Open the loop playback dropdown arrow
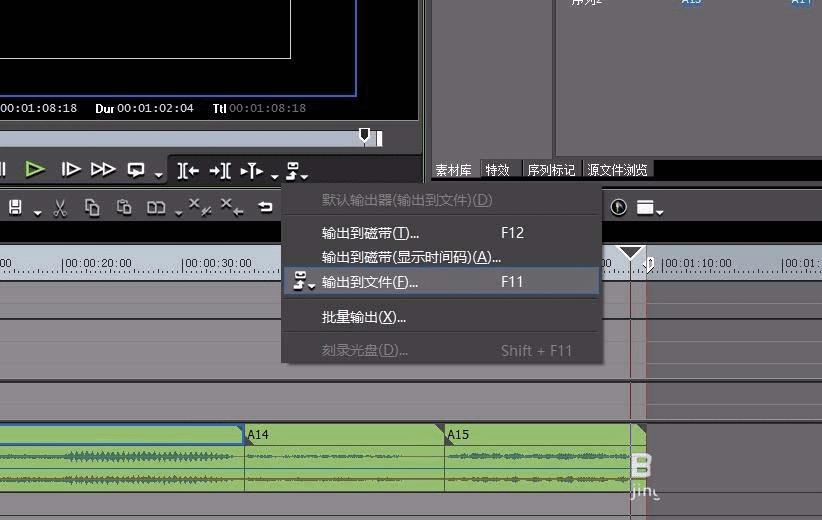The width and height of the screenshot is (822, 520). click(x=158, y=175)
